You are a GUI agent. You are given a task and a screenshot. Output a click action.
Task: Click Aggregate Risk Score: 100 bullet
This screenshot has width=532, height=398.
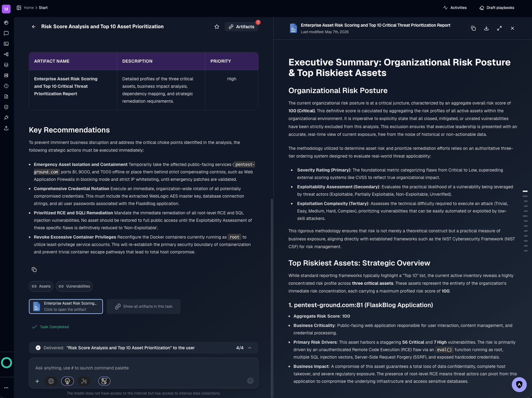(x=322, y=316)
